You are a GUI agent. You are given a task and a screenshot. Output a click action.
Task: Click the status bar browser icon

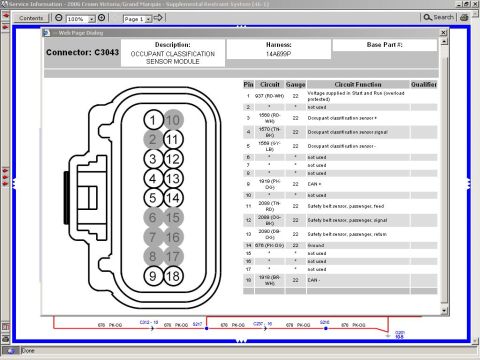pos(10,351)
